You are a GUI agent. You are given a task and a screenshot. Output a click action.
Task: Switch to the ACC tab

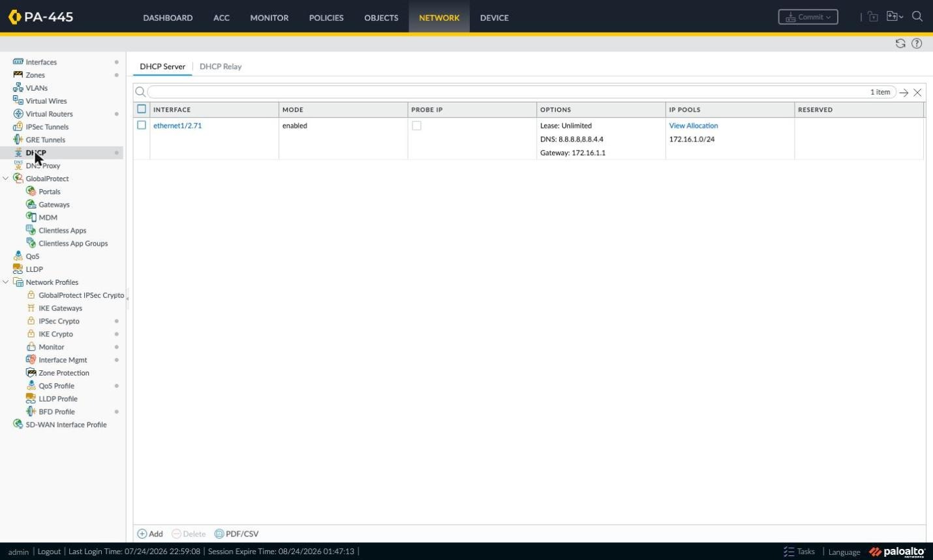click(221, 18)
